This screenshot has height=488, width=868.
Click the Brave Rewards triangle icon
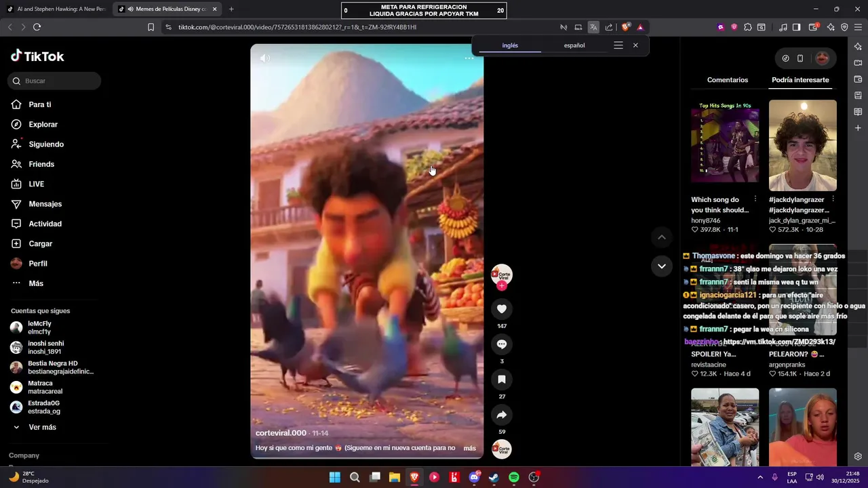(640, 27)
